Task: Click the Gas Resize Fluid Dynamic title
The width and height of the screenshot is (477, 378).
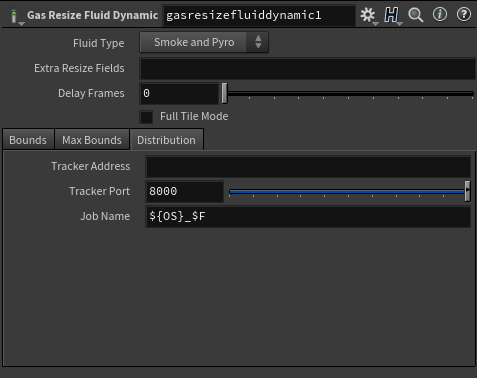Action: [x=92, y=15]
